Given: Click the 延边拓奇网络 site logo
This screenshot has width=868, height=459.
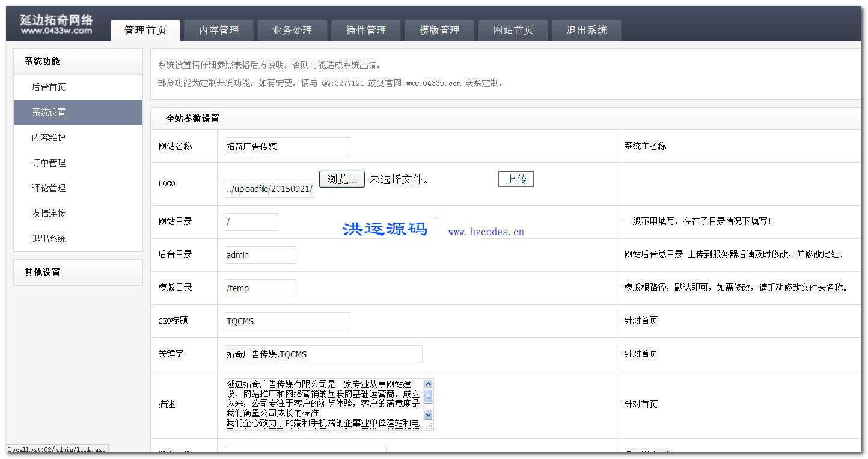Looking at the screenshot, I should pos(57,25).
